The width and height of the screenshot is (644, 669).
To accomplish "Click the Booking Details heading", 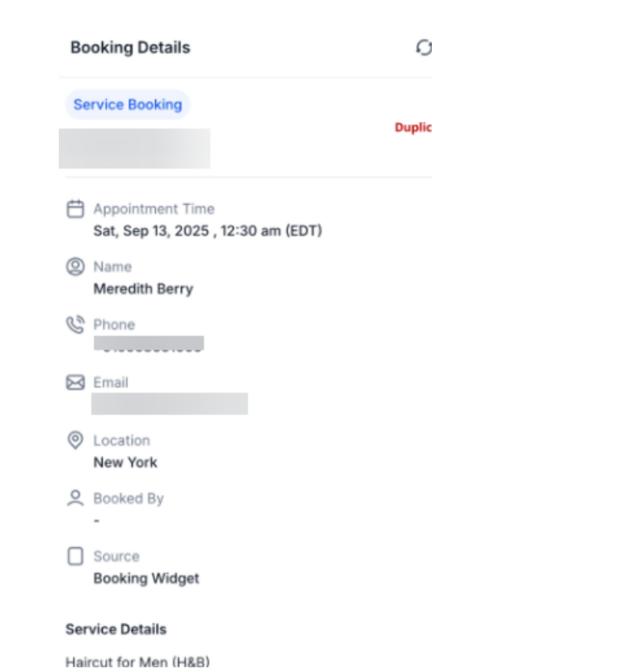I will (x=130, y=48).
